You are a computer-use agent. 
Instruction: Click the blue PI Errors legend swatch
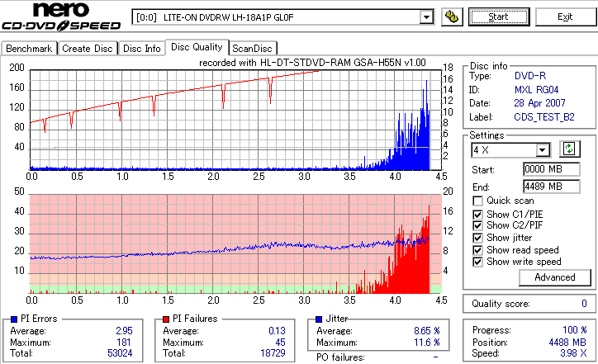pyautogui.click(x=14, y=319)
